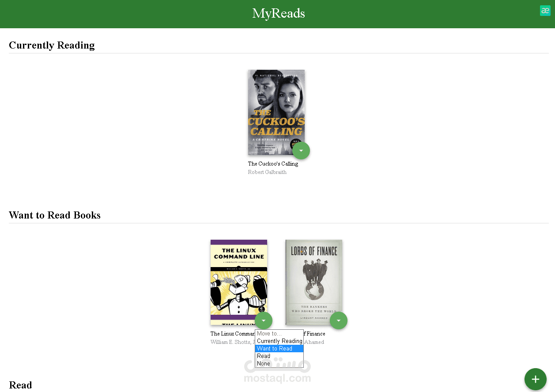Select the highlighted Want to Read option
Screen dimensions: 555x392
[x=279, y=349]
